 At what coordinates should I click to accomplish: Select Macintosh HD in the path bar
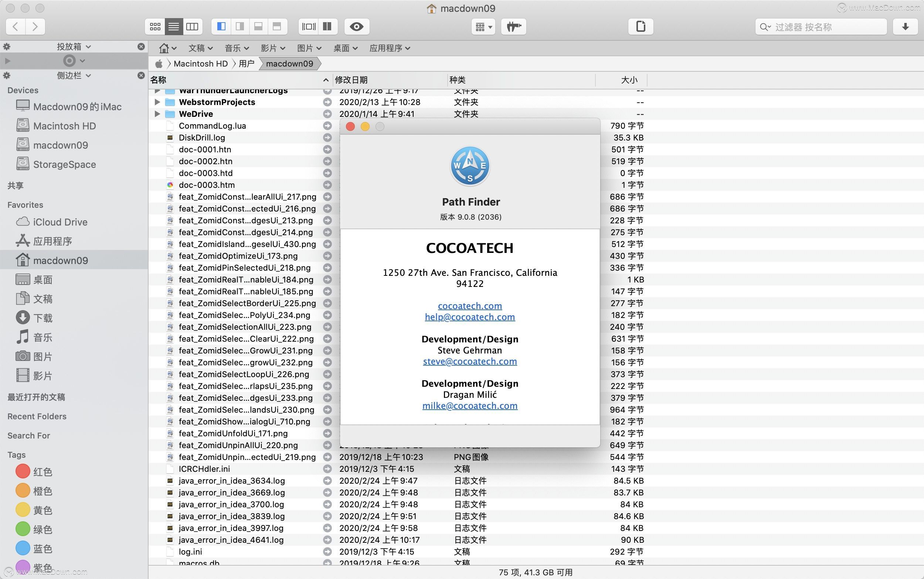(x=201, y=64)
